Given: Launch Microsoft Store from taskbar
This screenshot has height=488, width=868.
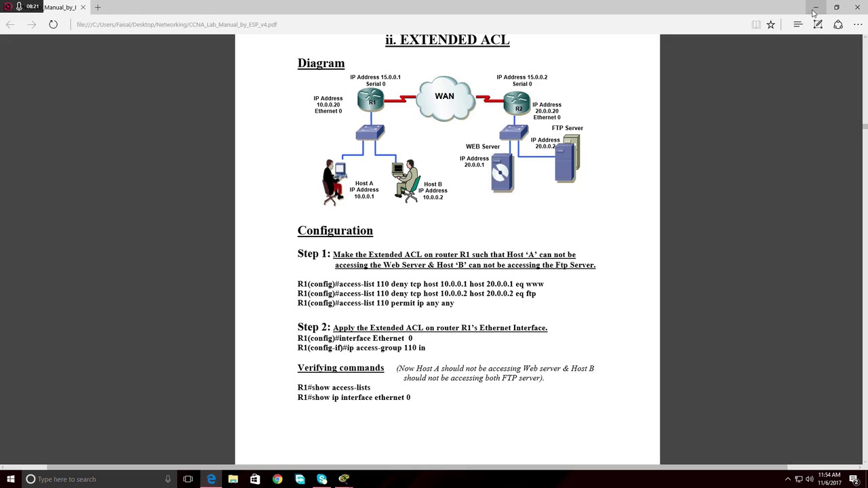Looking at the screenshot, I should (255, 479).
